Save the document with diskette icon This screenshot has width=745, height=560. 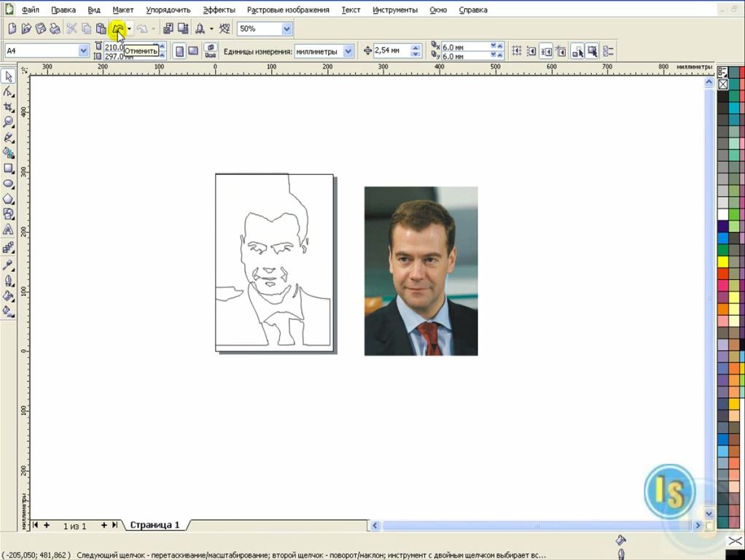[x=41, y=29]
